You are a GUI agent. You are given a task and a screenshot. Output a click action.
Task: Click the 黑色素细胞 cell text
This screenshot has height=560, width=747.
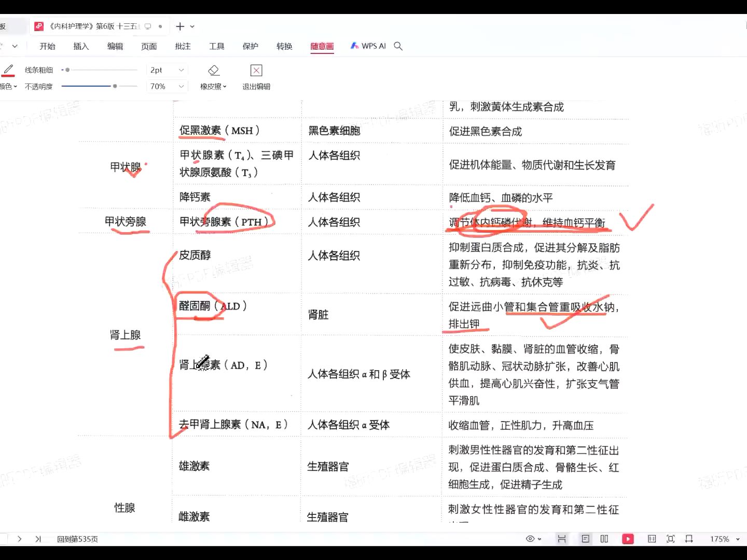pos(334,131)
